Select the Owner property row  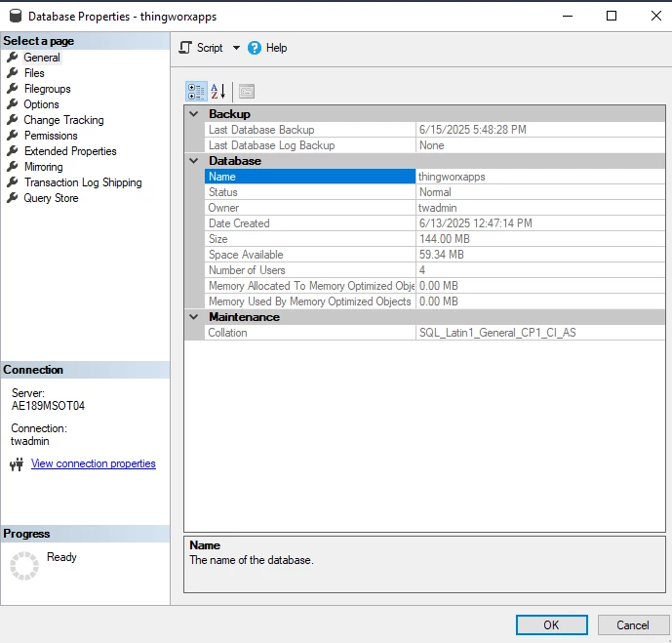pyautogui.click(x=435, y=208)
